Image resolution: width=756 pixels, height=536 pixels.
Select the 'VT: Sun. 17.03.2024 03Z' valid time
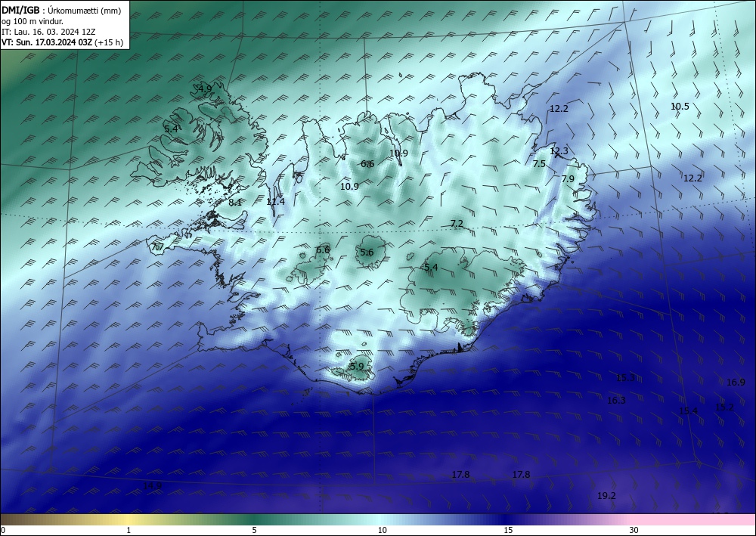coord(47,42)
